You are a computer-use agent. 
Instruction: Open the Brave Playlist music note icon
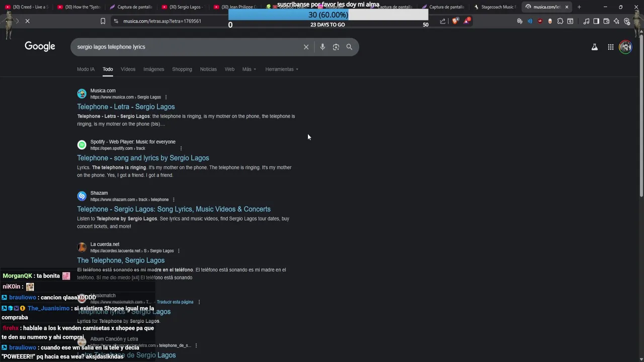[586, 21]
